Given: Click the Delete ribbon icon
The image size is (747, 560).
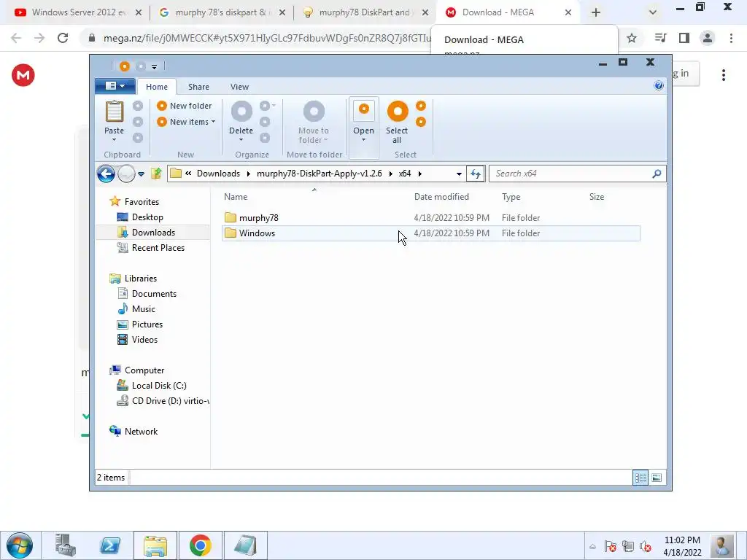Looking at the screenshot, I should [x=241, y=112].
